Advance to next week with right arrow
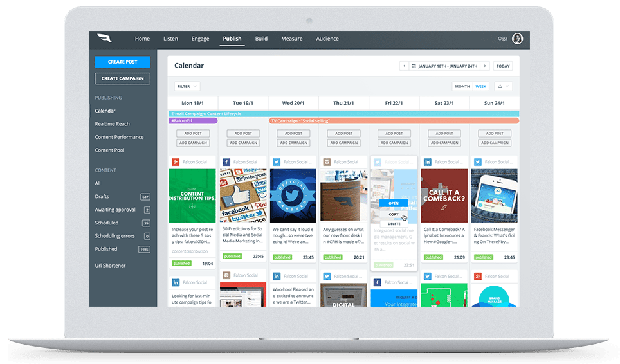Image resolution: width=620 pixels, height=364 pixels. [486, 66]
